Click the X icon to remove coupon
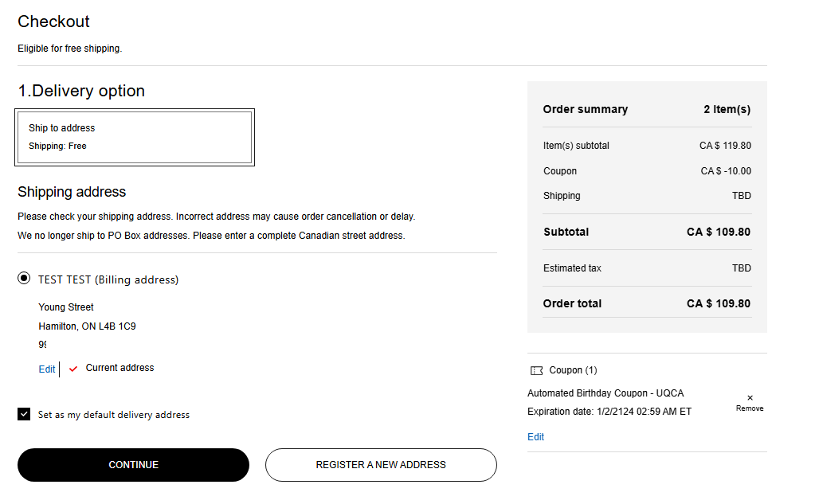This screenshot has height=504, width=819. (750, 398)
